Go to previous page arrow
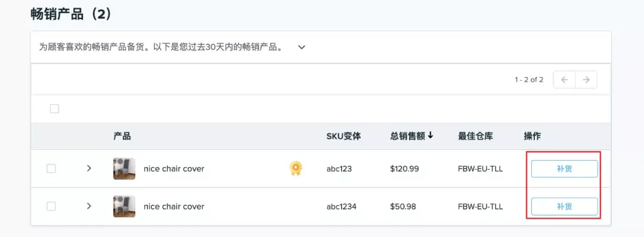644x237 pixels. point(564,80)
